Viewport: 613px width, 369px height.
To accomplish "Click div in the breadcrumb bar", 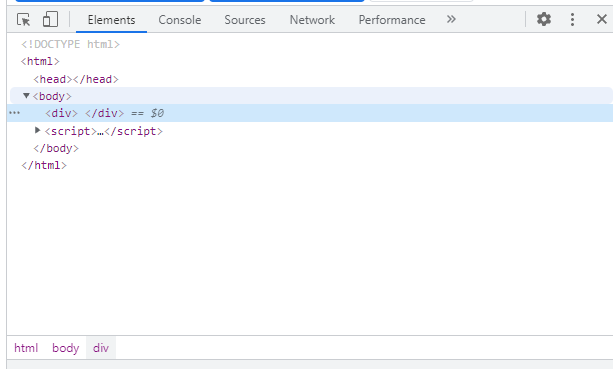I will [x=101, y=348].
